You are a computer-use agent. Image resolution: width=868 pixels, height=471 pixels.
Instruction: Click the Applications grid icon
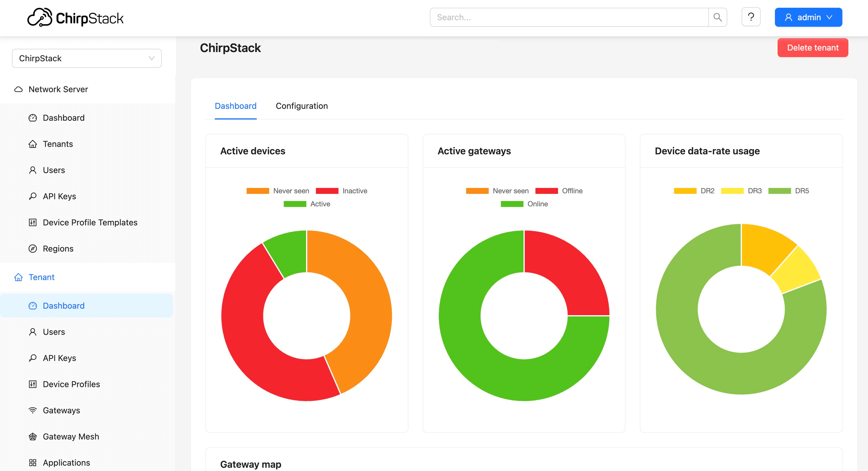click(33, 463)
